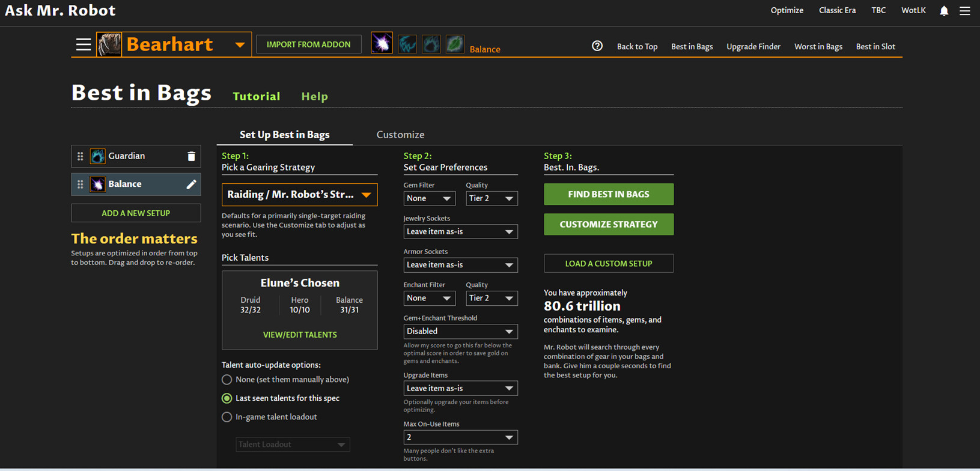Open the Gem Filter dropdown
Viewport: 980px width, 471px height.
tap(429, 198)
